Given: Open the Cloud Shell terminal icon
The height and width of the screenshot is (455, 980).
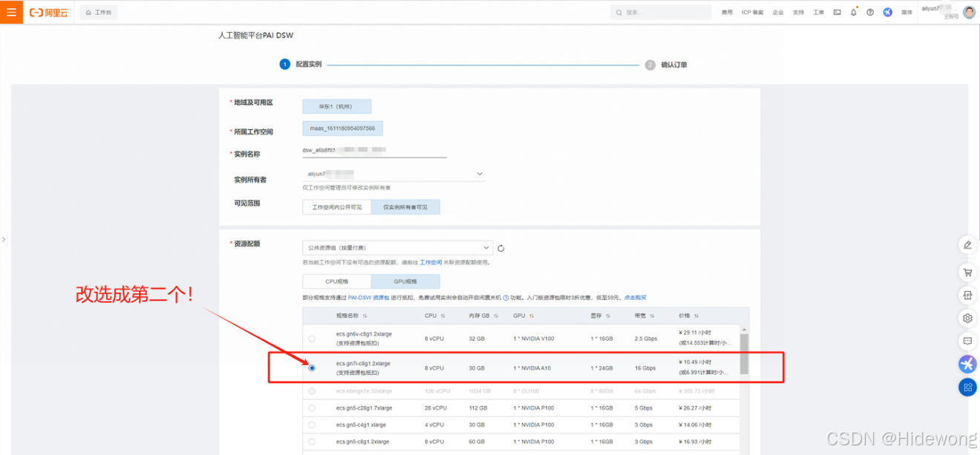Looking at the screenshot, I should pos(837,13).
